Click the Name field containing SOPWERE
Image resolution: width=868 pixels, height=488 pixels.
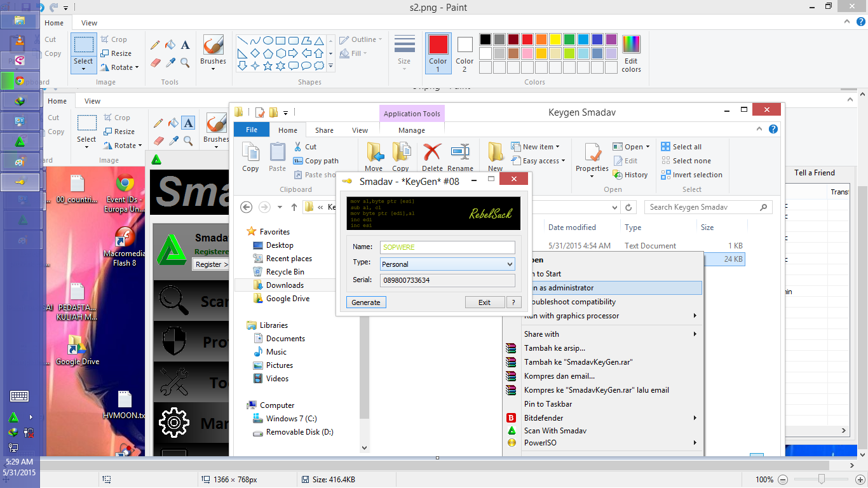pos(448,247)
